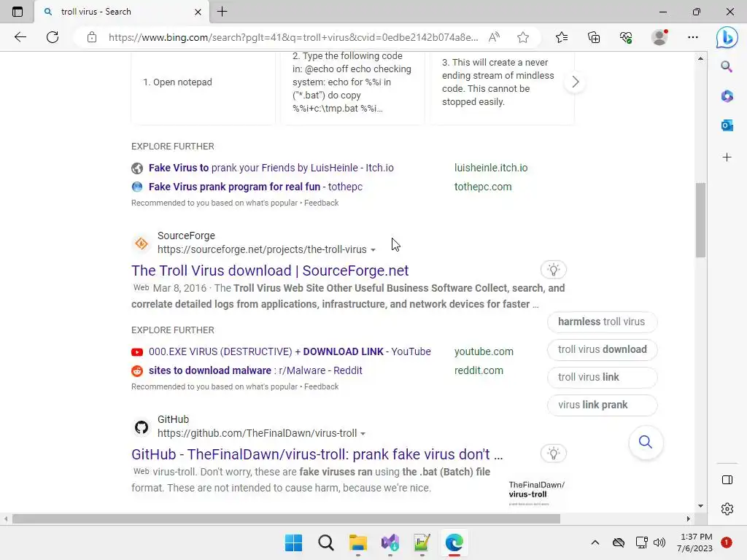The image size is (747, 560).
Task: Click reddit.com domain link
Action: pos(479,370)
